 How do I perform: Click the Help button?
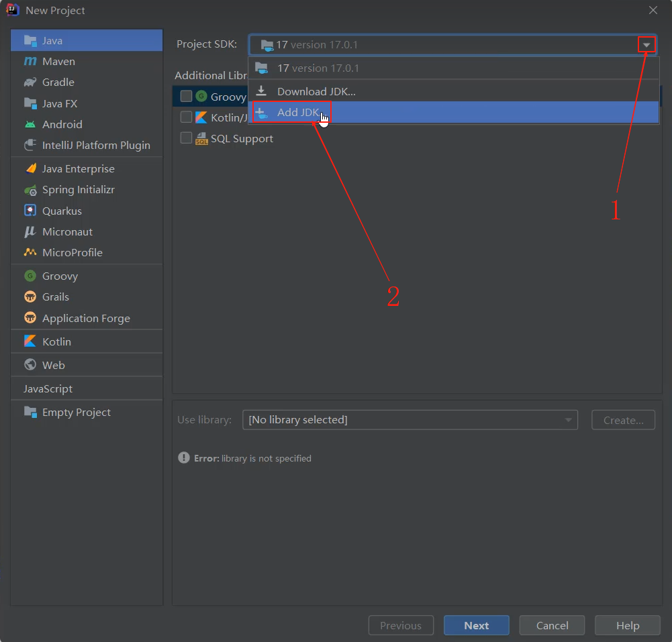628,625
